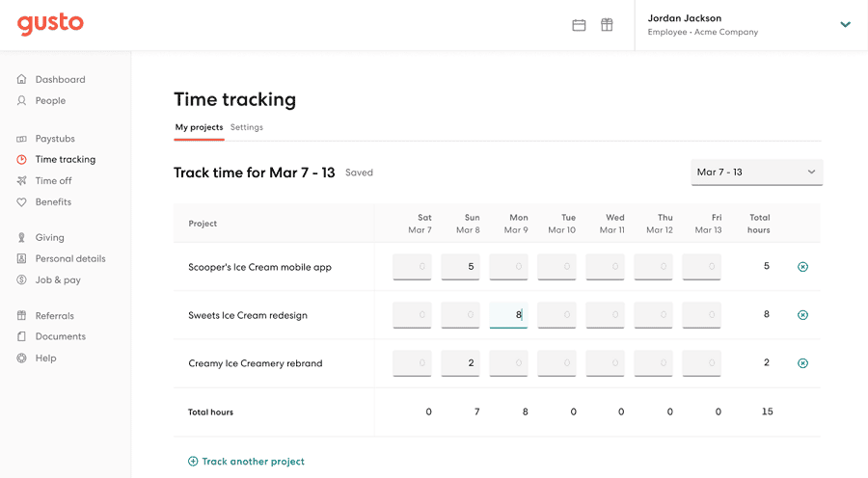Switch to the Settings tab

click(246, 127)
